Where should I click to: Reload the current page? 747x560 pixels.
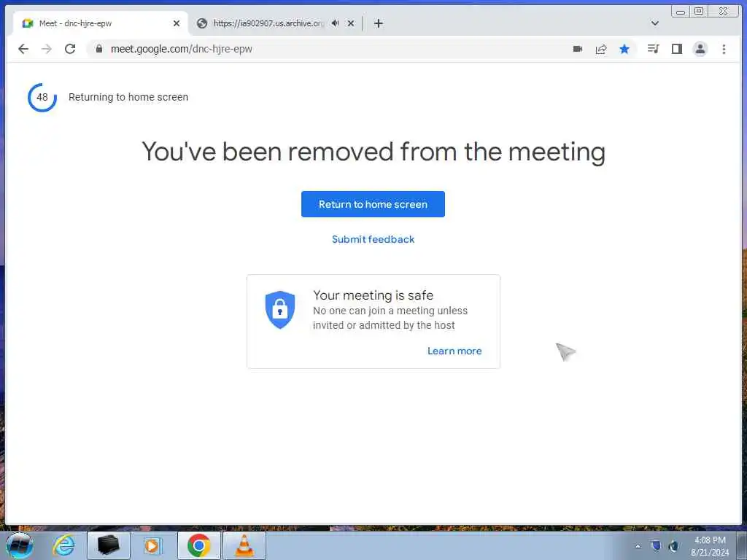pyautogui.click(x=70, y=49)
